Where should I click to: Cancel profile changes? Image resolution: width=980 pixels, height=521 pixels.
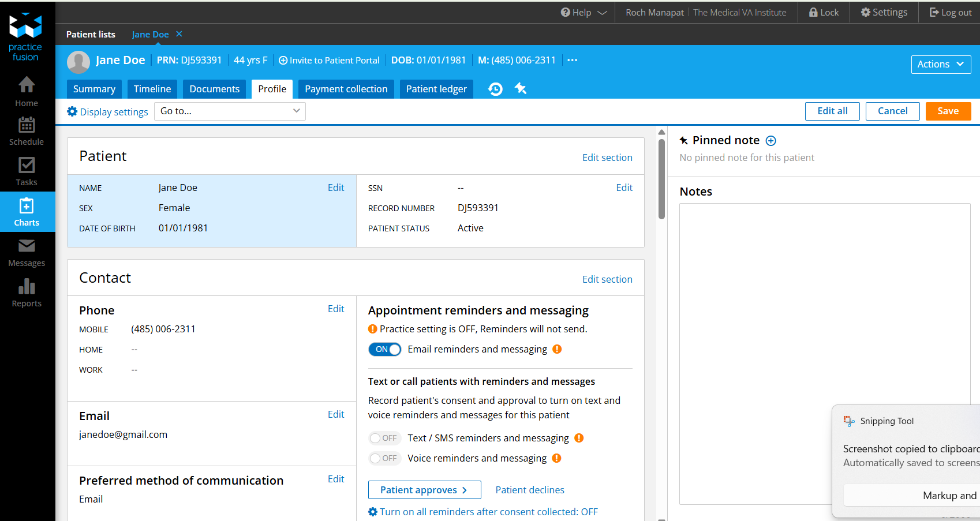click(892, 111)
